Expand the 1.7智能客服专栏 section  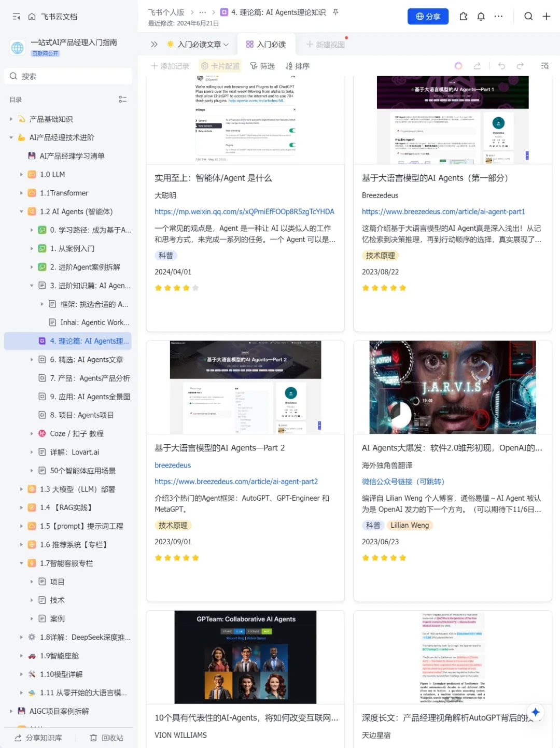pos(21,563)
